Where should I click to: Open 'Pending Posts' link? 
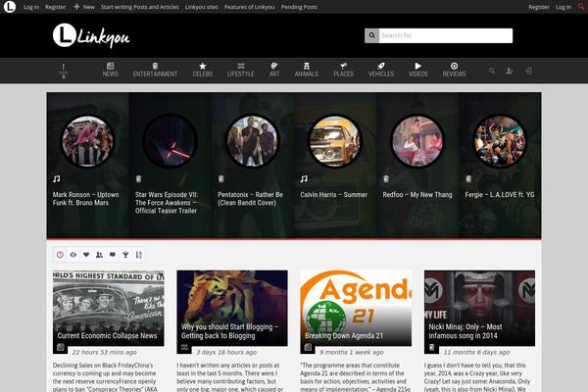[299, 7]
